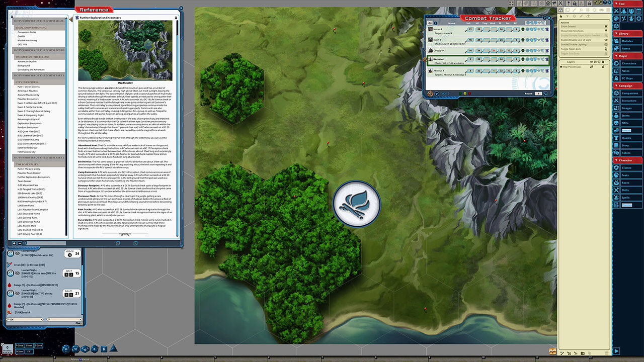Click the d4 pyramid die
The width and height of the screenshot is (644, 362).
click(x=113, y=348)
